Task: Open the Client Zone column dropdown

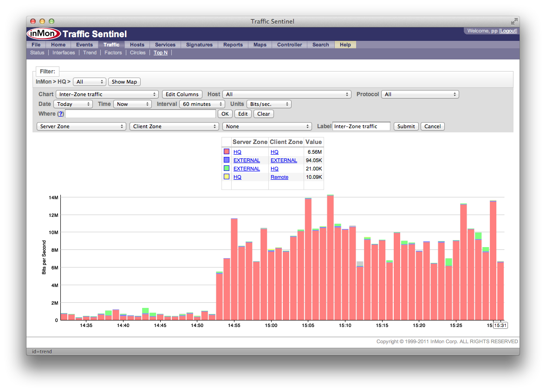Action: tap(174, 126)
